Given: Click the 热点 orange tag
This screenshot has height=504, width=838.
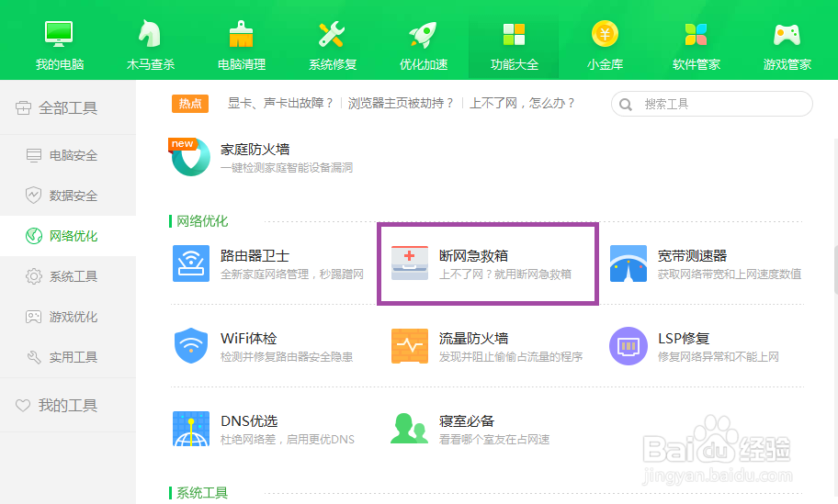Looking at the screenshot, I should tap(189, 104).
